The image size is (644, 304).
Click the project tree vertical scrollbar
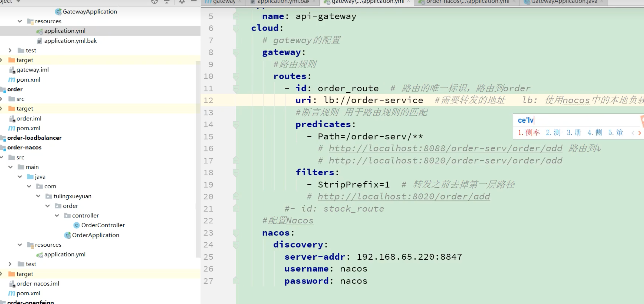click(x=198, y=160)
